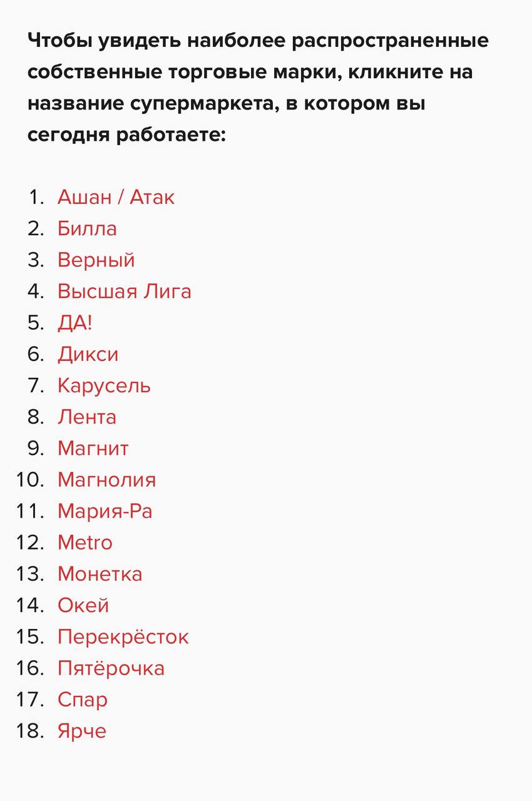The height and width of the screenshot is (801, 532).
Task: Click the Перекрёсток link
Action: click(x=123, y=637)
